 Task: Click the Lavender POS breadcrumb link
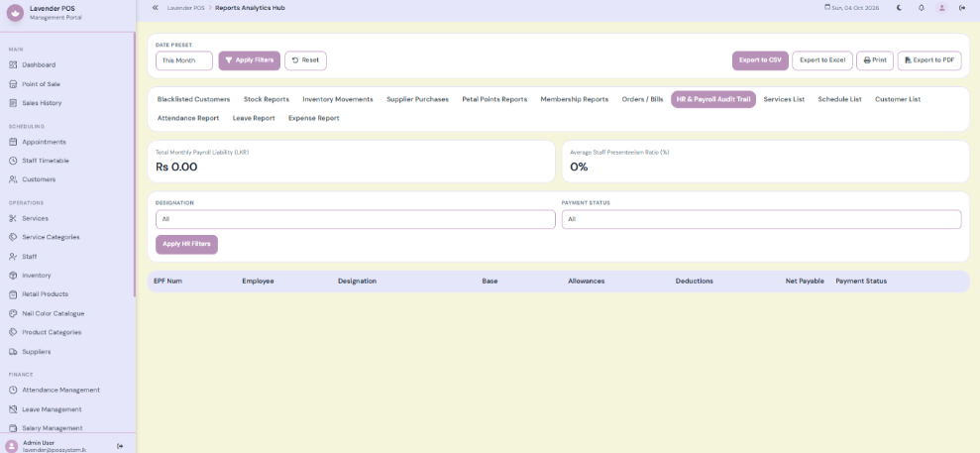tap(185, 8)
